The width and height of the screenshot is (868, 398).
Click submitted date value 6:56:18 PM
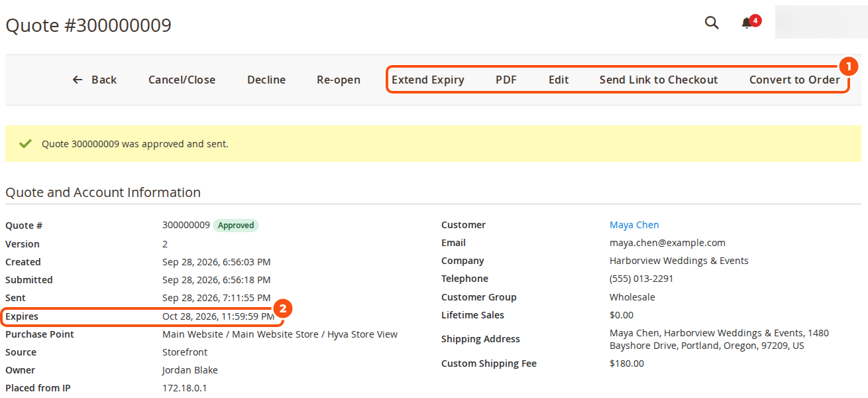(x=217, y=280)
